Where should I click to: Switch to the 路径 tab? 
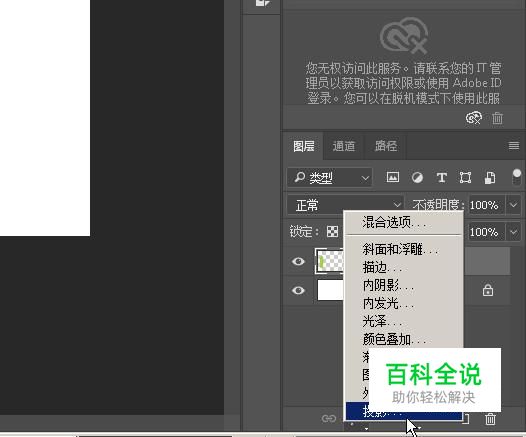point(385,146)
